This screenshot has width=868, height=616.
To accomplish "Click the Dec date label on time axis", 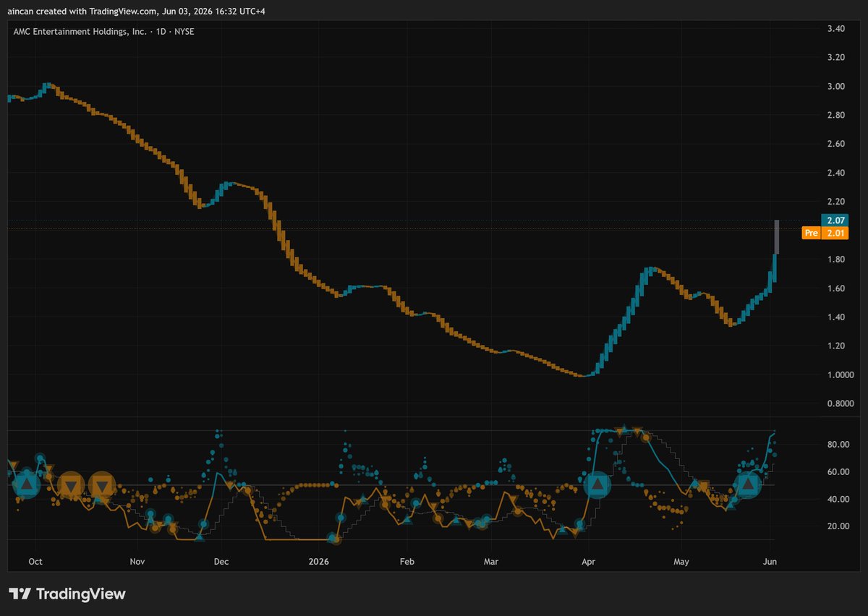I will pyautogui.click(x=221, y=561).
